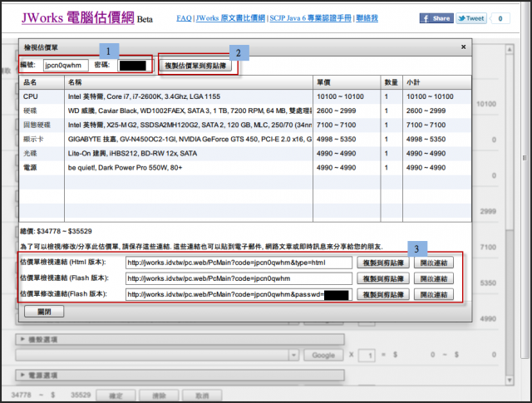Click the 4998 ~ 5350 unit price cell
Image resolution: width=532 pixels, height=403 pixels.
(347, 140)
